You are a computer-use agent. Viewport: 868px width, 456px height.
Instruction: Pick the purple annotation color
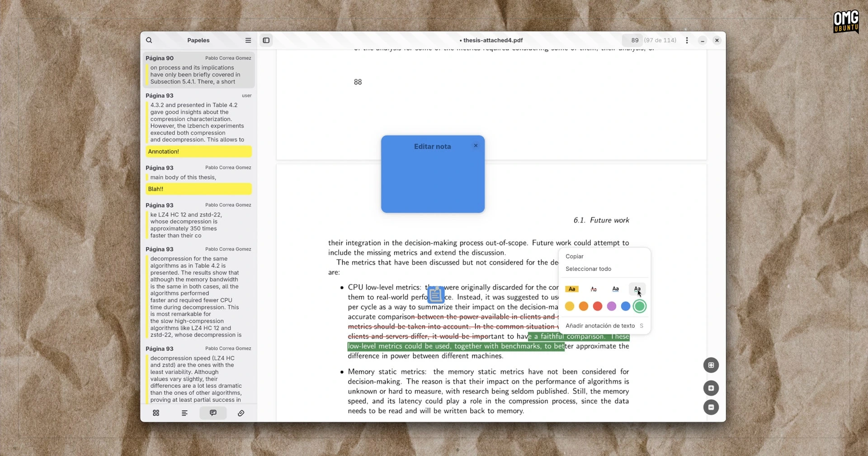[x=612, y=306]
